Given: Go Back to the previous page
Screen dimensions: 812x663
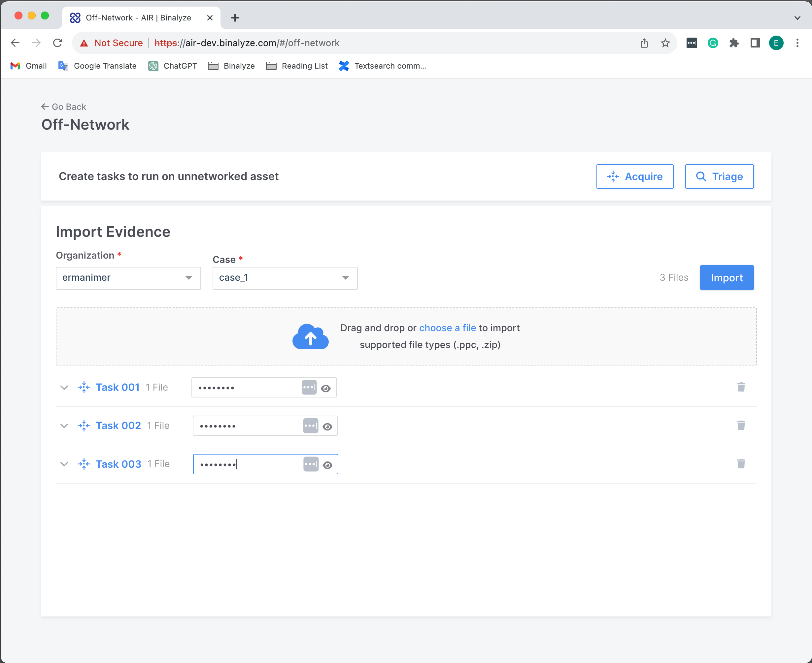Looking at the screenshot, I should click(64, 107).
